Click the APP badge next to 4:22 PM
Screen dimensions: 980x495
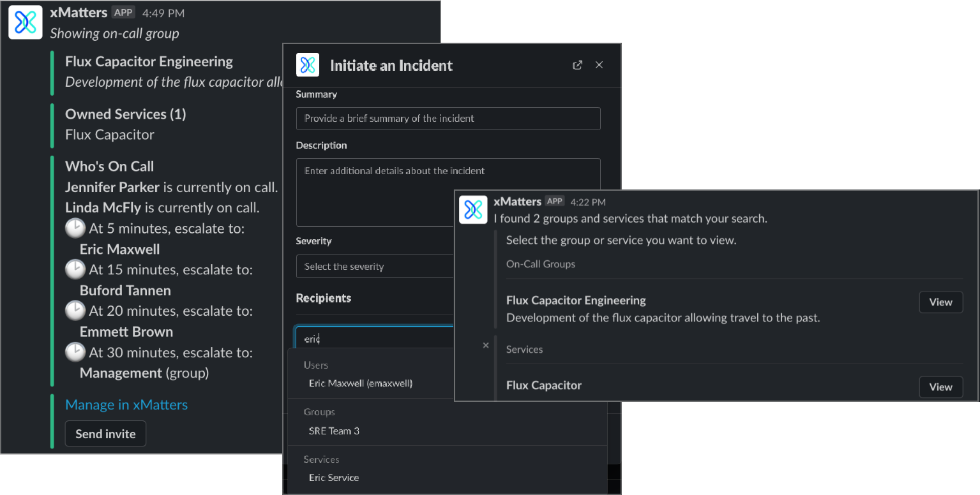pos(554,202)
